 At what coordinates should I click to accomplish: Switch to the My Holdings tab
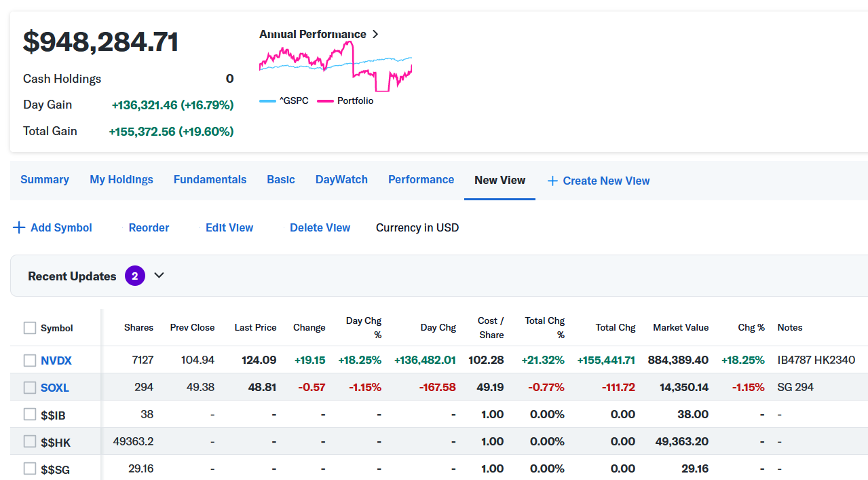tap(121, 180)
